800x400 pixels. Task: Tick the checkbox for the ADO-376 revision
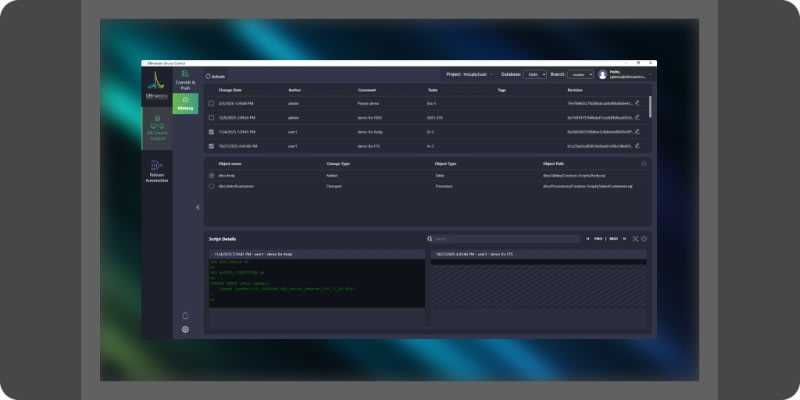(x=211, y=117)
